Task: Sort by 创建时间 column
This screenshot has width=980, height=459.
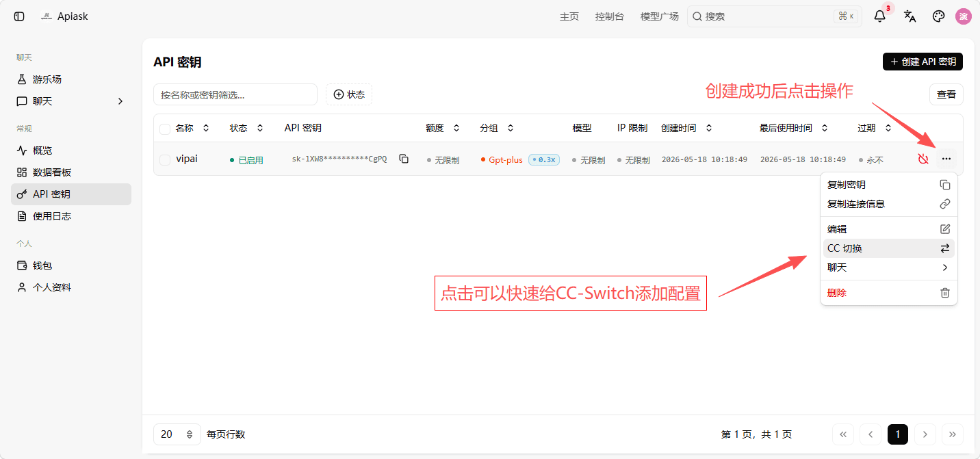Action: coord(686,128)
